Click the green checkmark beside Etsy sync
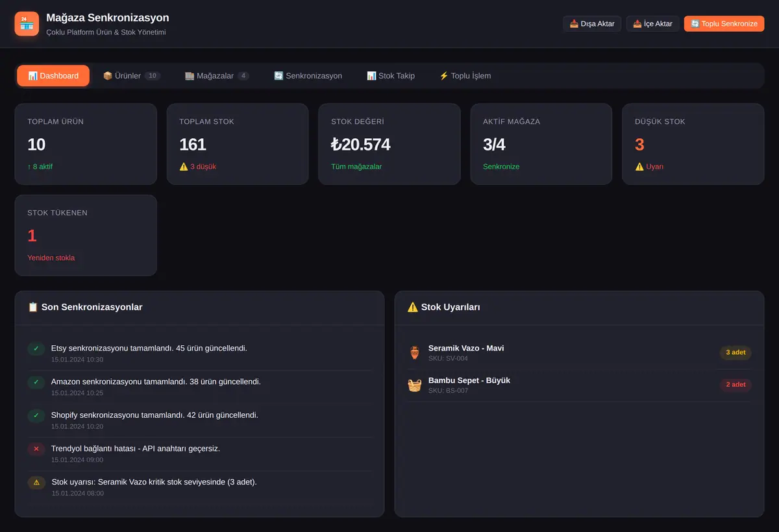Screen dimensions: 779x532 pyautogui.click(x=36, y=349)
